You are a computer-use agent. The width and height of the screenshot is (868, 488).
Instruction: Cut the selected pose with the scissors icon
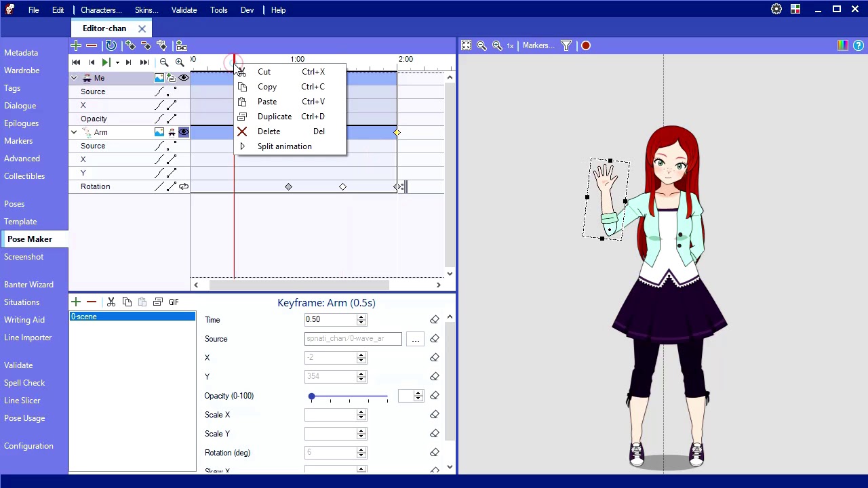coord(111,302)
